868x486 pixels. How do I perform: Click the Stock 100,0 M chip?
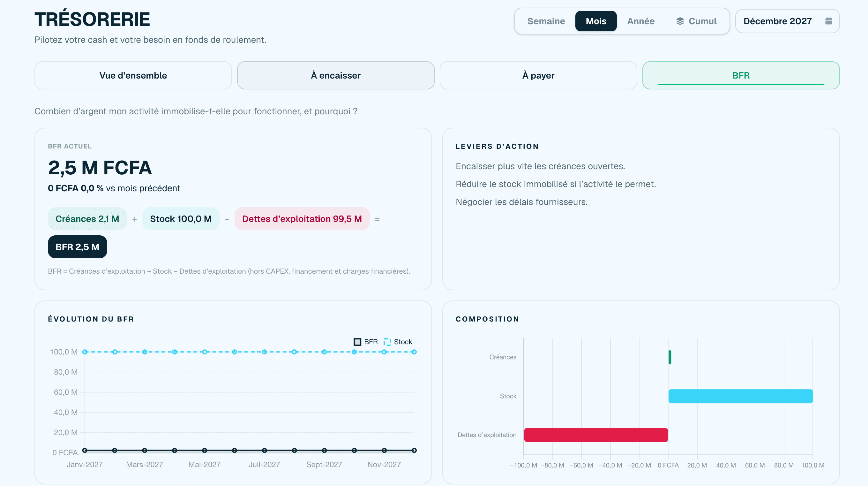181,219
